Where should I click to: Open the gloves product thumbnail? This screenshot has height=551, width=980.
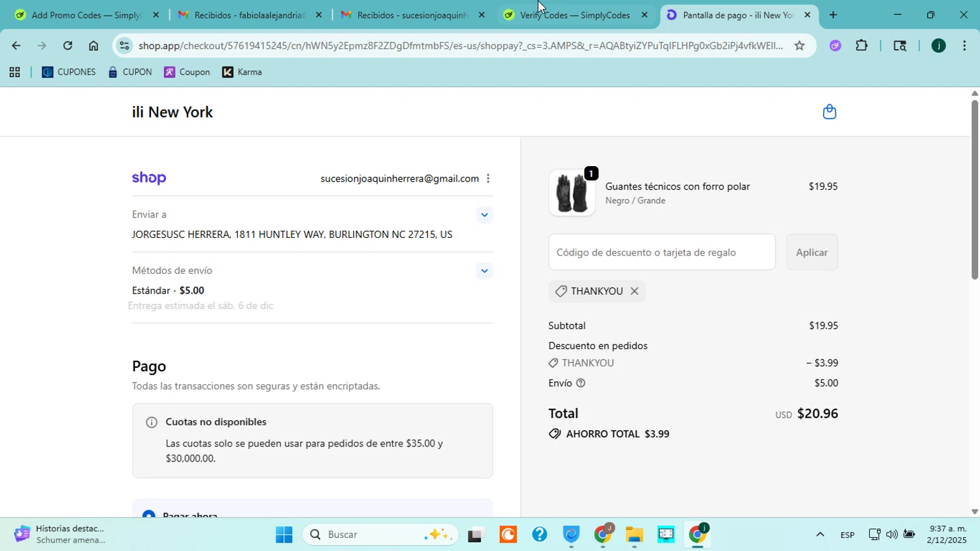572,193
